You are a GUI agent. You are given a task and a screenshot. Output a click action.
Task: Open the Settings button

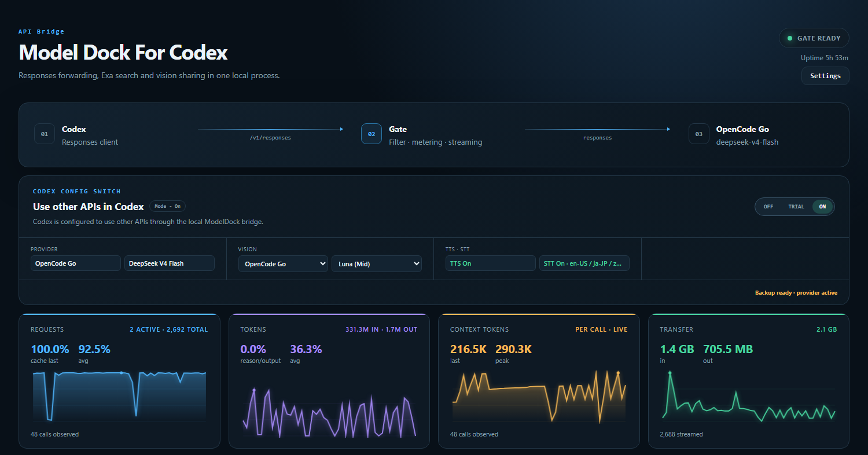[x=825, y=76]
